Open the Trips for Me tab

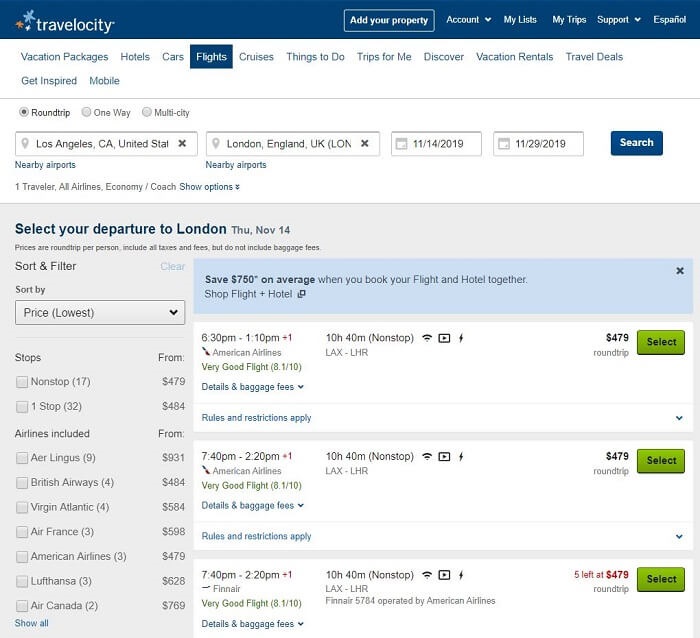tap(384, 57)
